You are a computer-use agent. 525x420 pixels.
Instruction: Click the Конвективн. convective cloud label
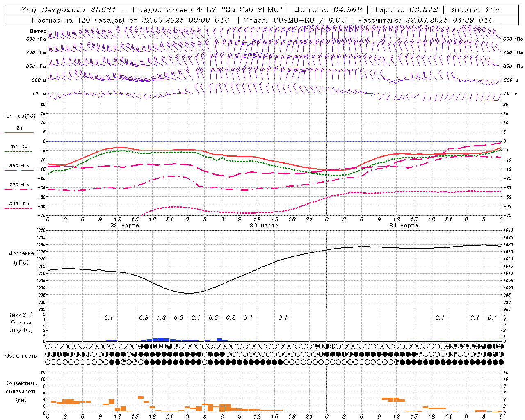tap(21, 383)
